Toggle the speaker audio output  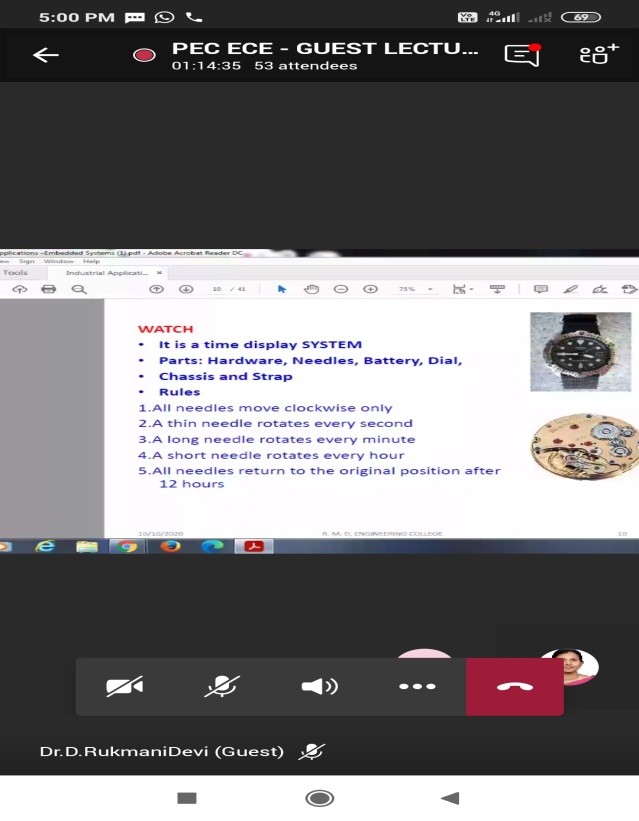click(x=319, y=686)
